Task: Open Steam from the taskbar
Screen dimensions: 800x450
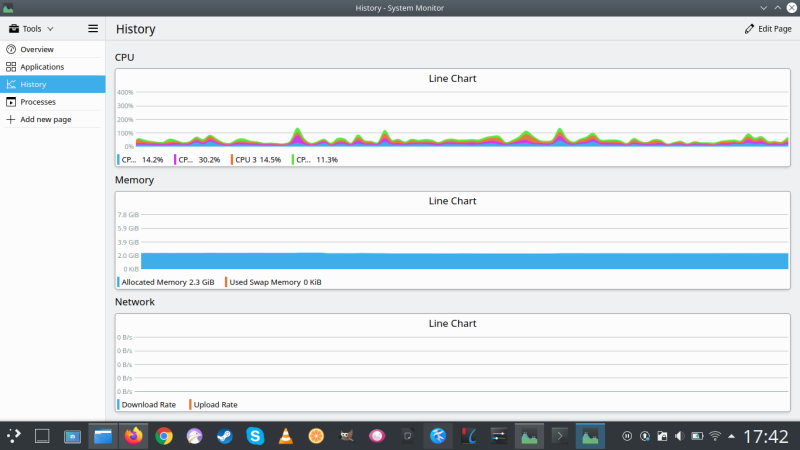Action: click(225, 436)
